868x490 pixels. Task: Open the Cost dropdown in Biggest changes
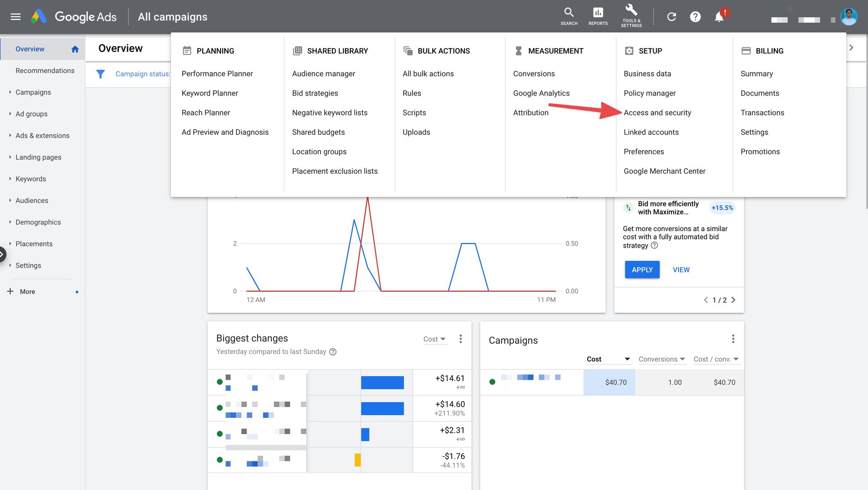point(434,339)
